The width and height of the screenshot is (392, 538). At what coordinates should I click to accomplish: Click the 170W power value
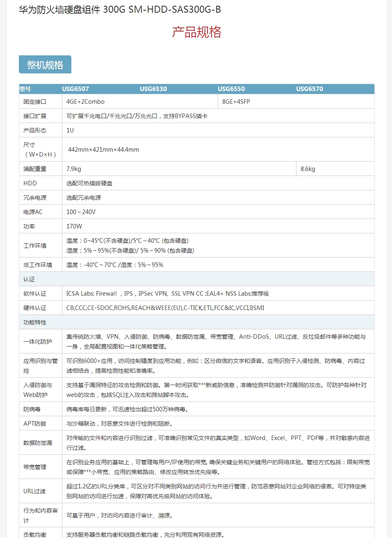74,226
